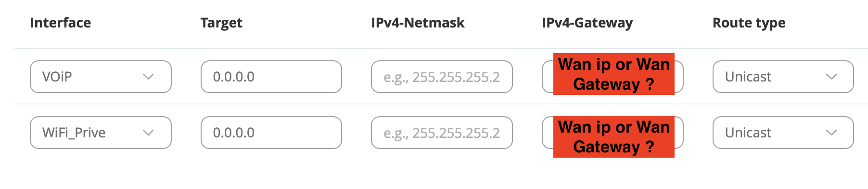Click the Route type column header
This screenshot has height=189, width=868.
749,23
